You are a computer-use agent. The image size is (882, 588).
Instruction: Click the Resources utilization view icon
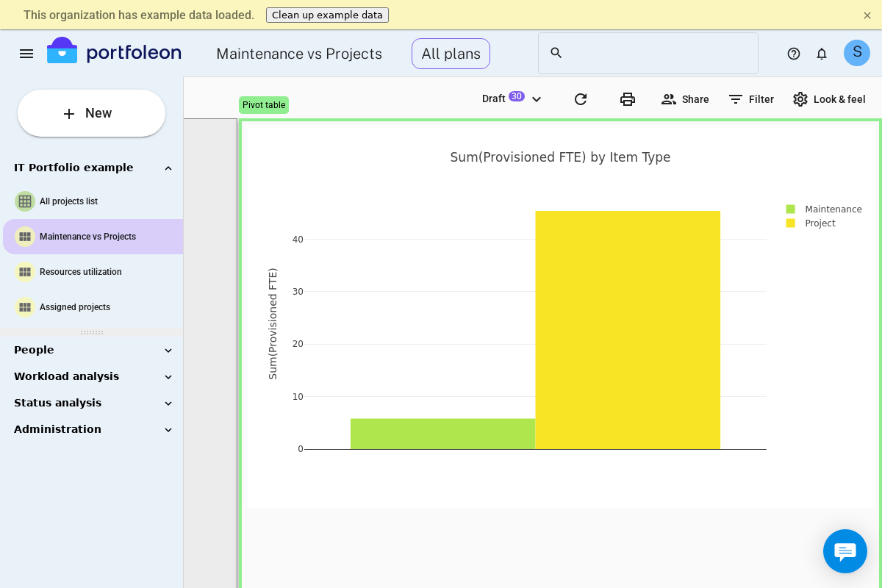tap(25, 272)
